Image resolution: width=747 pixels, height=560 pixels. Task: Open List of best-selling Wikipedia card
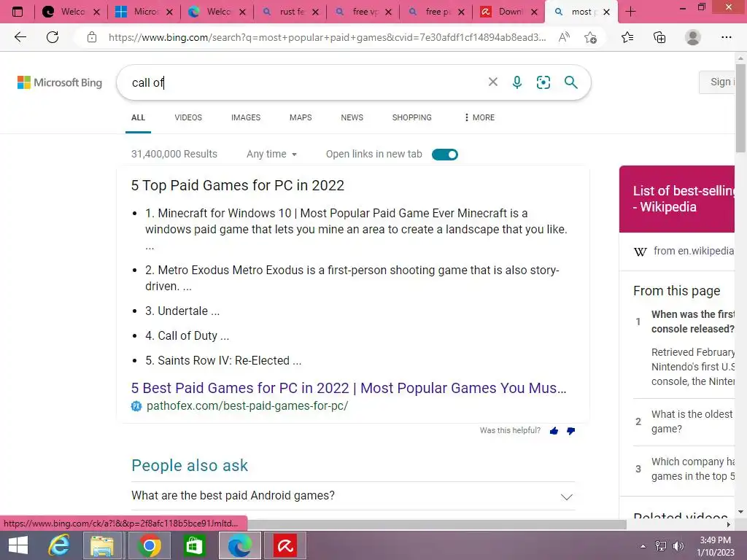678,199
